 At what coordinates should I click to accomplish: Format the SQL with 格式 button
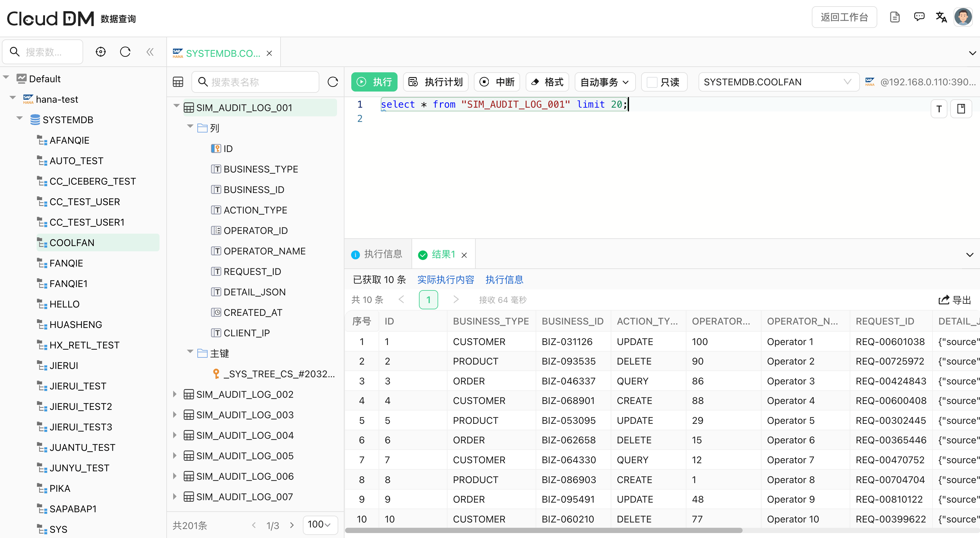(547, 82)
